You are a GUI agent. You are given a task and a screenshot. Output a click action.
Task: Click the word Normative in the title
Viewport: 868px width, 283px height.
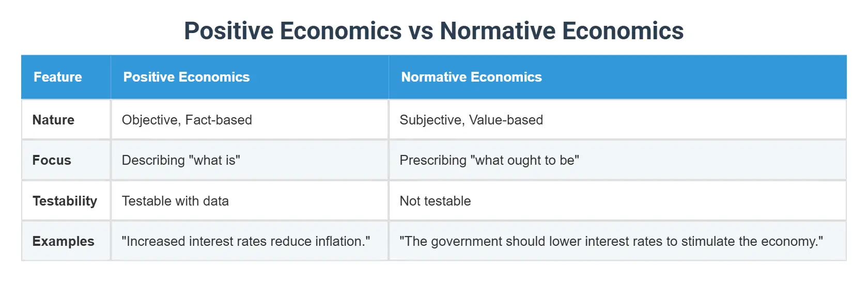coord(497,30)
